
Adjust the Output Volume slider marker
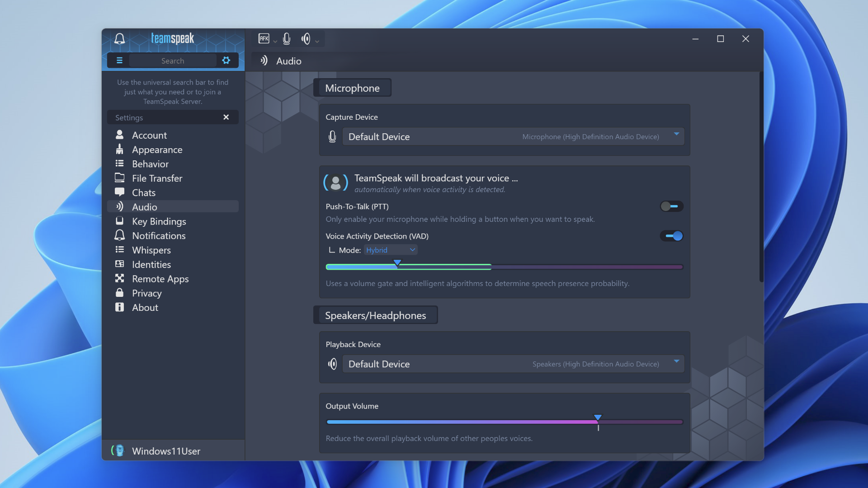click(598, 418)
